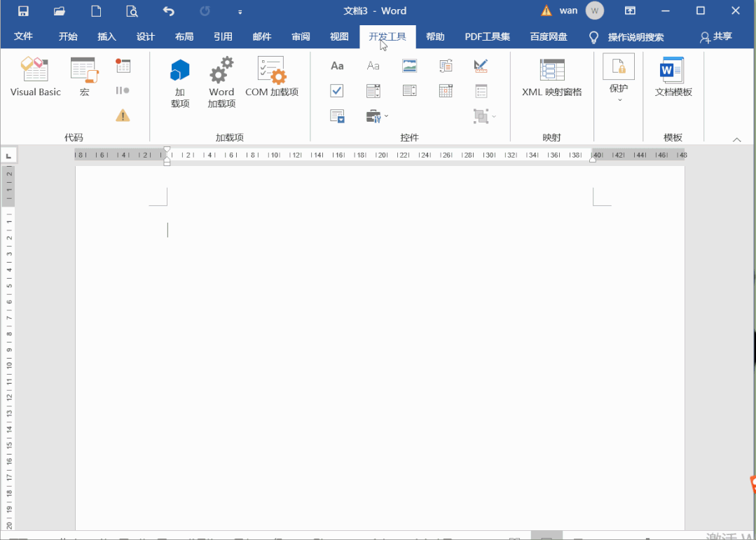This screenshot has width=756, height=540.
Task: Insert a rich text content control
Action: click(x=337, y=66)
